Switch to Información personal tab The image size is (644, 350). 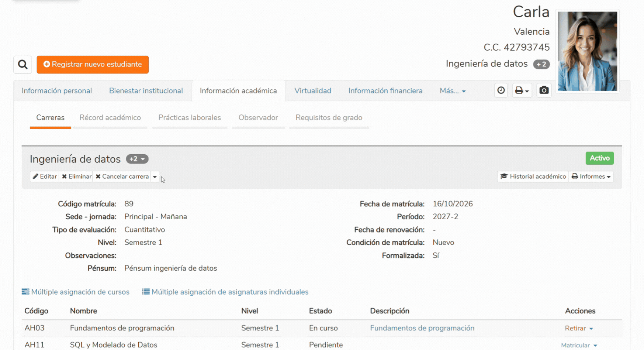[57, 91]
